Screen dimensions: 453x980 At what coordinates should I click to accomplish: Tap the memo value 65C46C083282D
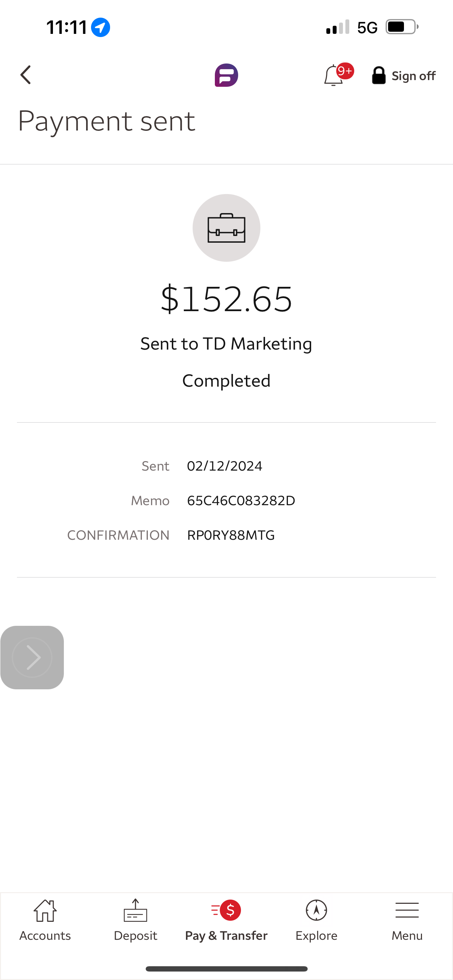[241, 501]
